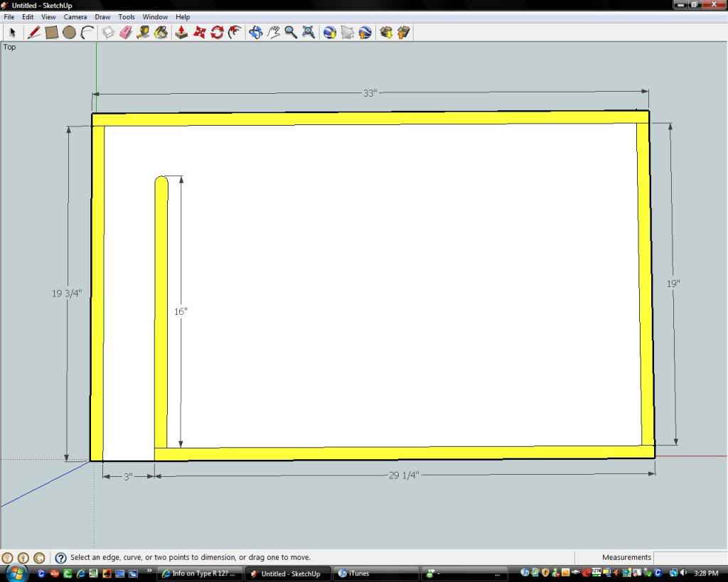
Task: Activate the Zoom magnifier tool
Action: [x=291, y=33]
